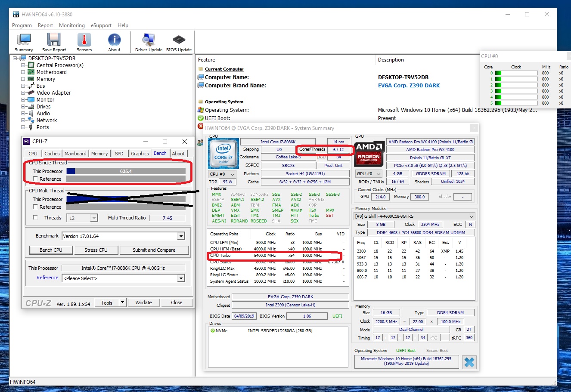Open EVGA Corp. Z390 DARK link
571x392 pixels.
tap(409, 86)
